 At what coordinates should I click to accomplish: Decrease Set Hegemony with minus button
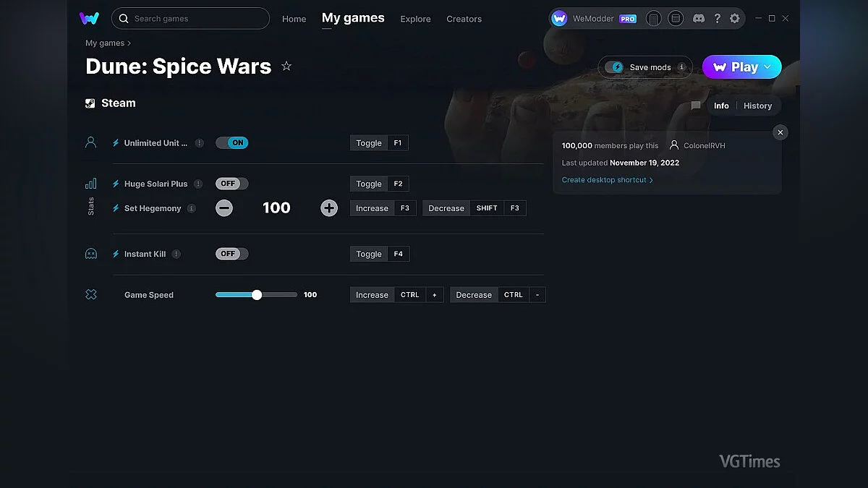click(x=224, y=208)
